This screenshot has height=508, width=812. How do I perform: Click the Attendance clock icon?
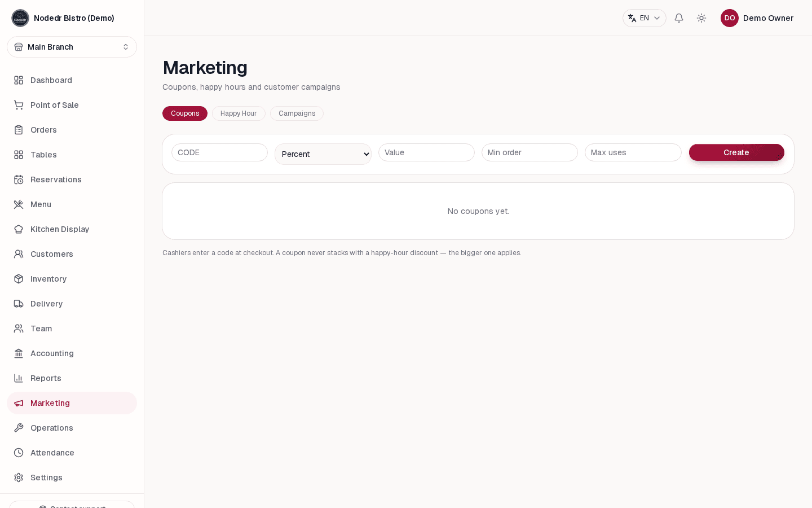(19, 453)
